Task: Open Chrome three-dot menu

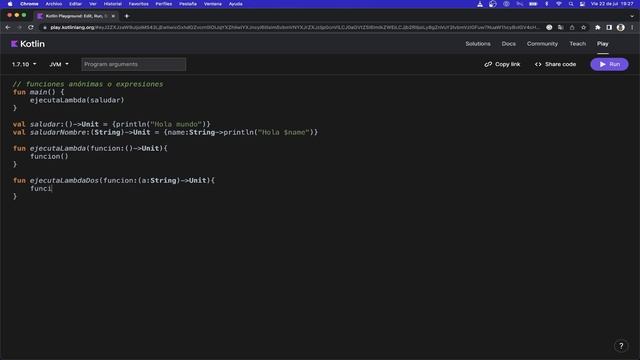Action: 632,27
